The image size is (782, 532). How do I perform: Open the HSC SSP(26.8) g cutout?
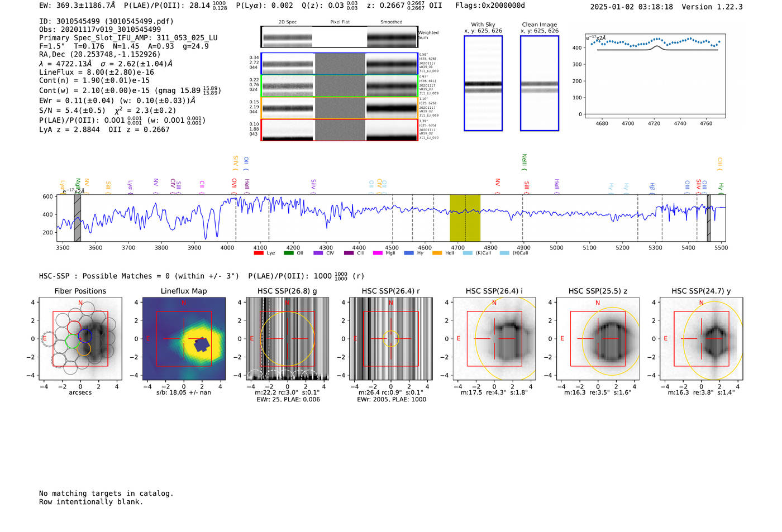287,338
